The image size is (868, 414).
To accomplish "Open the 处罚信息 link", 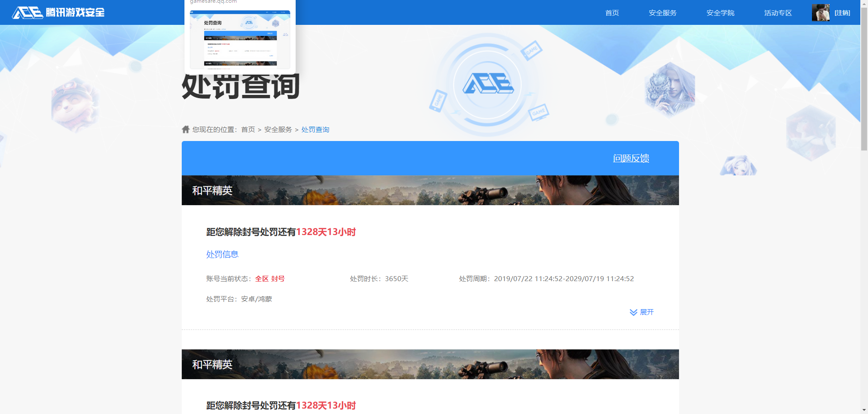I will pos(222,254).
